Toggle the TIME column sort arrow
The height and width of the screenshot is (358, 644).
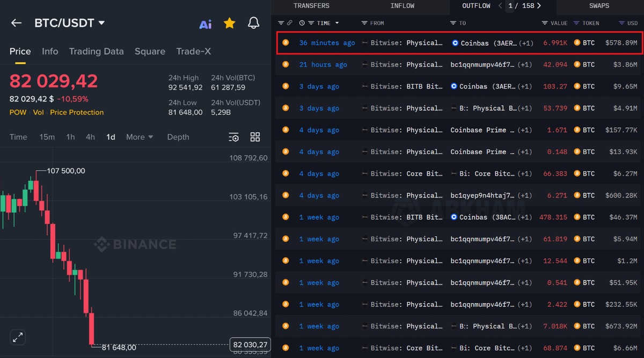[337, 23]
